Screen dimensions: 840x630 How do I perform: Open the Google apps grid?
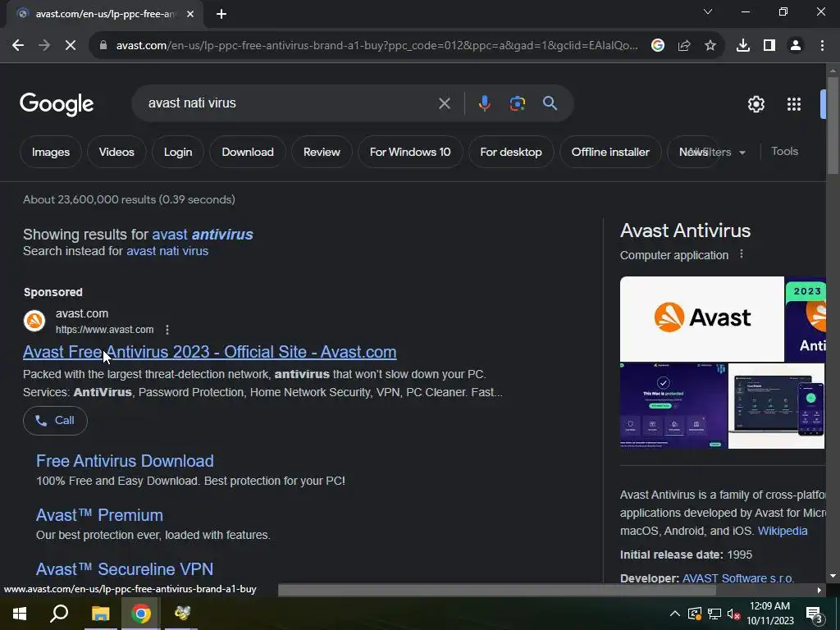click(794, 104)
